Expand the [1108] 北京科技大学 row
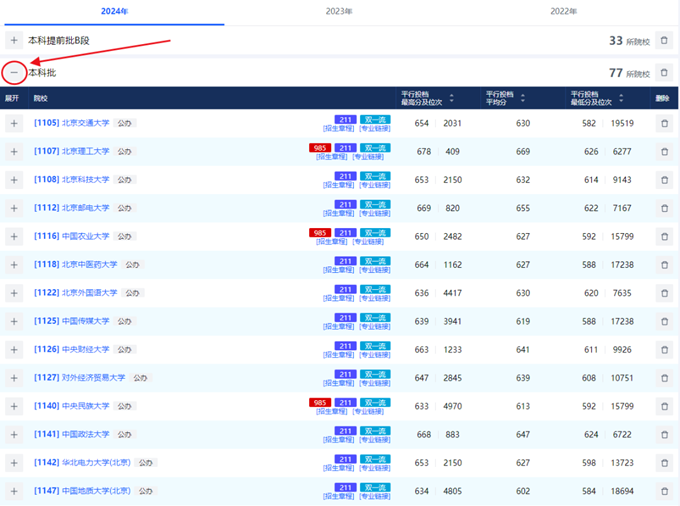The width and height of the screenshot is (680, 506). click(14, 180)
